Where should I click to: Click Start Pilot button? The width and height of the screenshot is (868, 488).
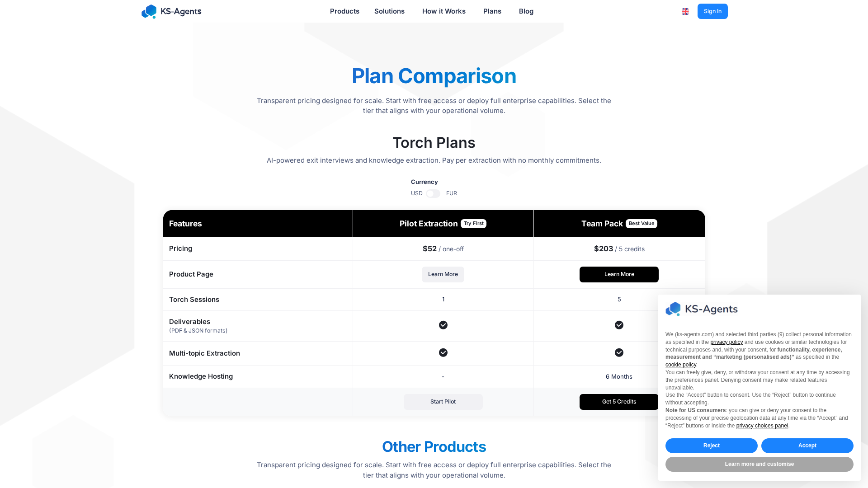click(x=443, y=402)
